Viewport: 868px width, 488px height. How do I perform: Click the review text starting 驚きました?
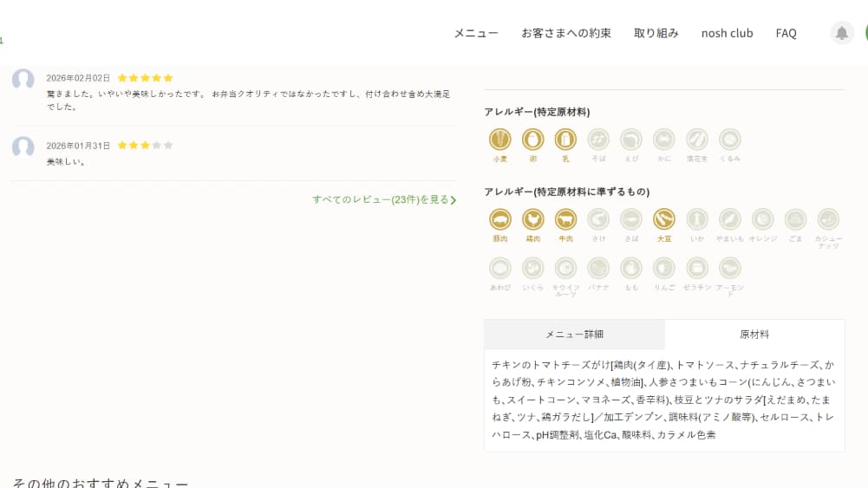pos(248,101)
